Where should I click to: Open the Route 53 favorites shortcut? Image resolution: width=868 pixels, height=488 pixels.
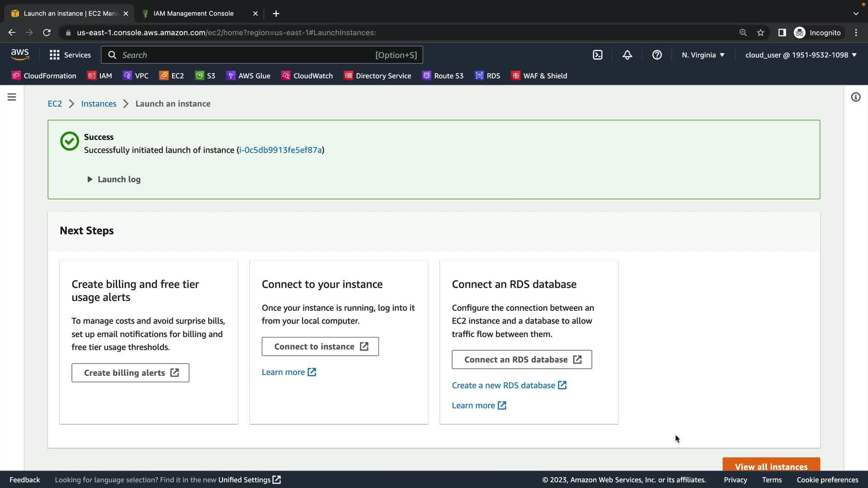(443, 76)
